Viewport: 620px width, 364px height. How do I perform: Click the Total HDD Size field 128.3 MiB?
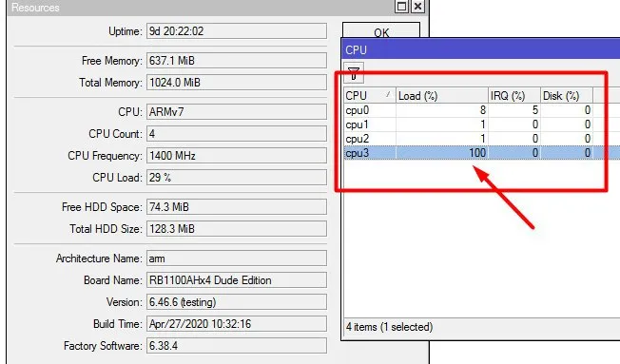(237, 228)
